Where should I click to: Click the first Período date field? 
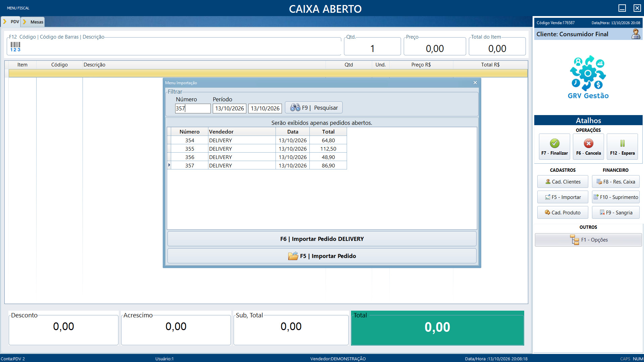tap(230, 108)
